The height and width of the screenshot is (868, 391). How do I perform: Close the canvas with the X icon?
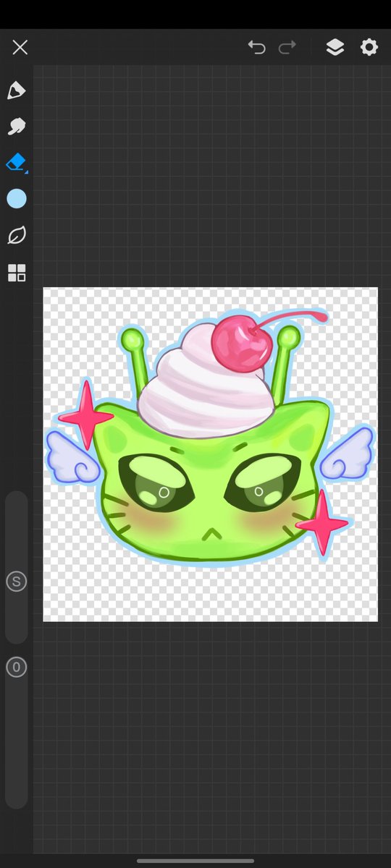[20, 48]
